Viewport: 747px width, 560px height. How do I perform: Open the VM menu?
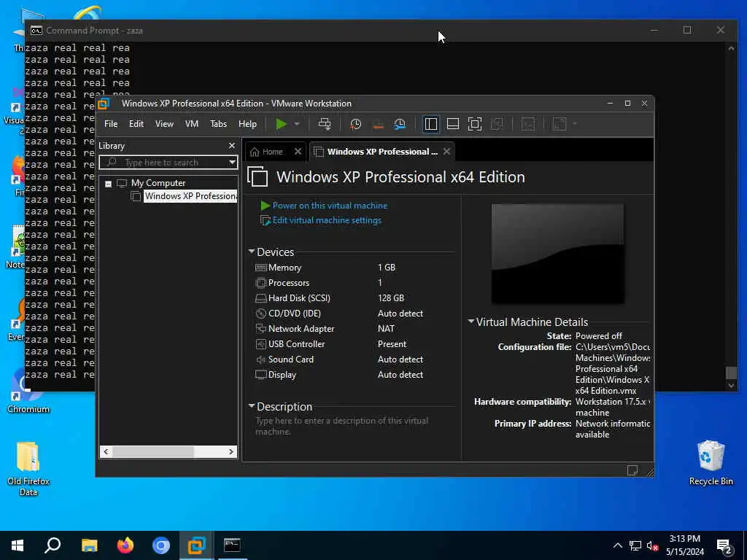pyautogui.click(x=192, y=124)
